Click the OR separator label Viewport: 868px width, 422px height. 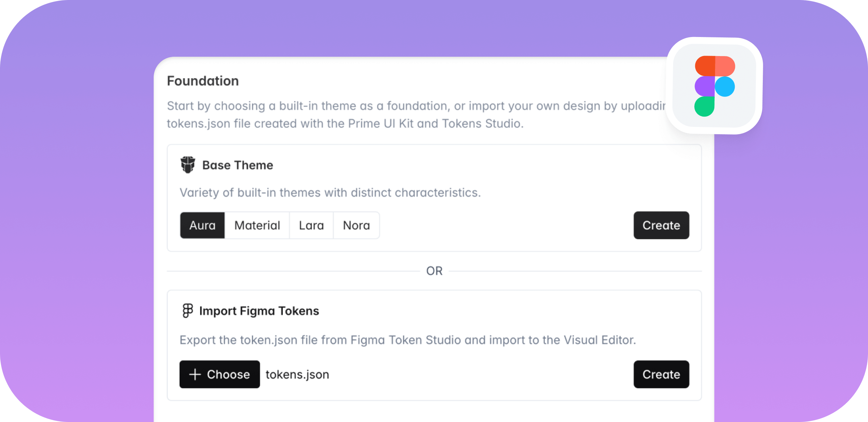434,271
